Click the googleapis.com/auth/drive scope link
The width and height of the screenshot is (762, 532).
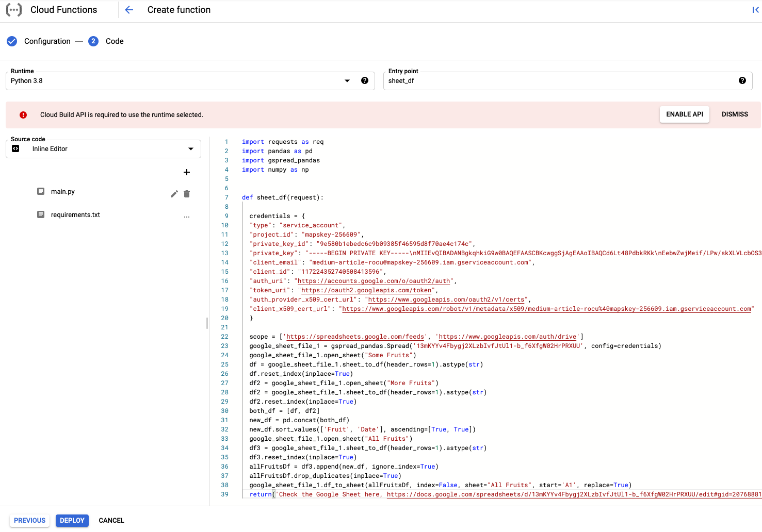point(508,337)
